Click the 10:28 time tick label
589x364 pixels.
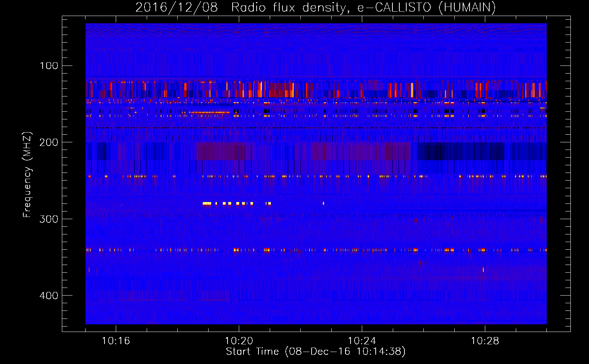click(485, 341)
